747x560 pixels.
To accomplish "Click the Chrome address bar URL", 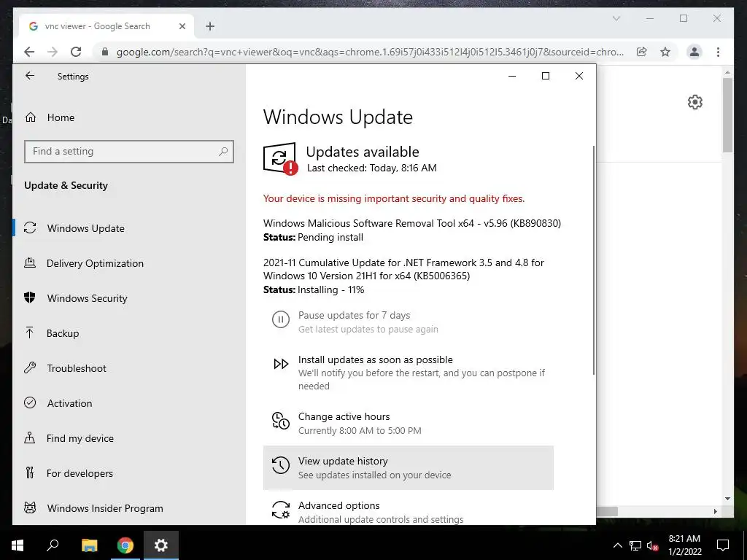I will (370, 52).
